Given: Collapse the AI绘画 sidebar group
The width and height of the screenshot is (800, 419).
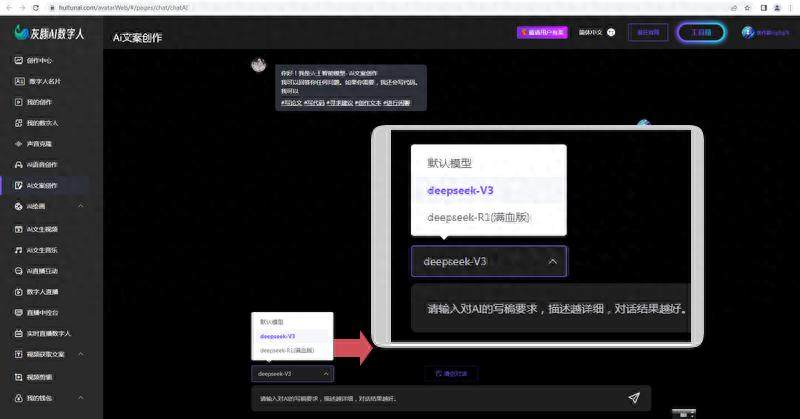Looking at the screenshot, I should click(80, 207).
